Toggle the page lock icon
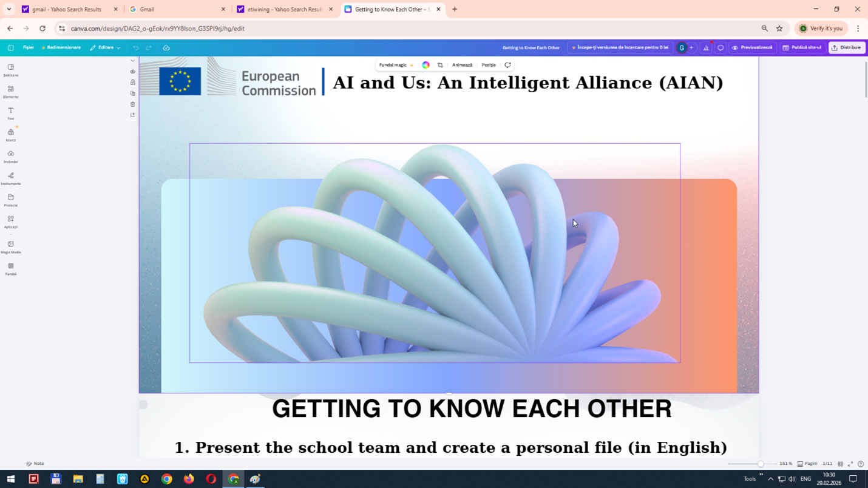 pyautogui.click(x=133, y=83)
